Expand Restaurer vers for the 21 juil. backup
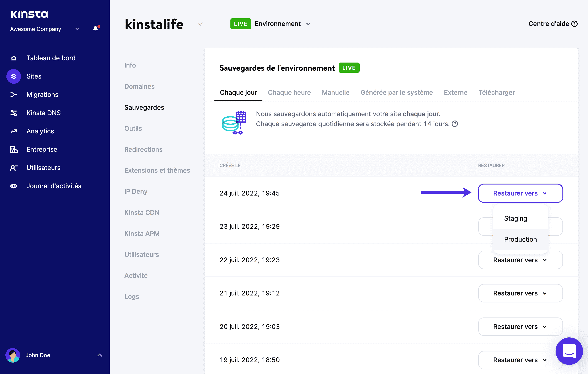Viewport: 588px width, 374px height. click(x=520, y=293)
